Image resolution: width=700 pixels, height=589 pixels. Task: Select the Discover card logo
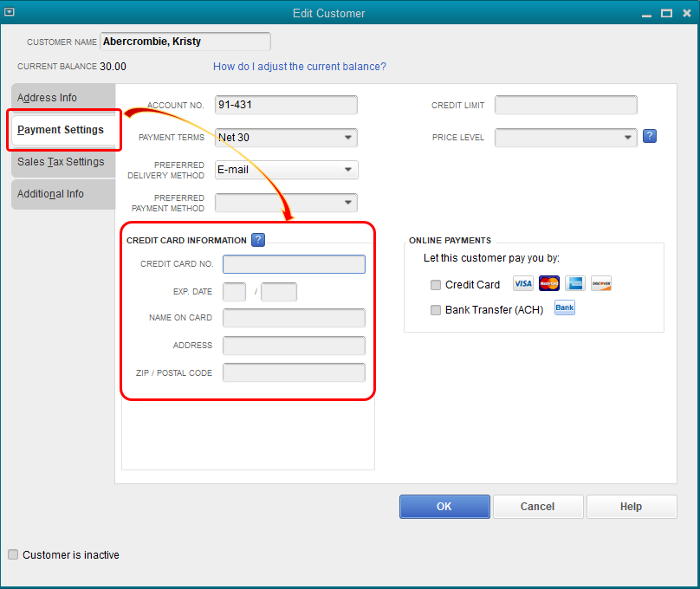pyautogui.click(x=601, y=283)
